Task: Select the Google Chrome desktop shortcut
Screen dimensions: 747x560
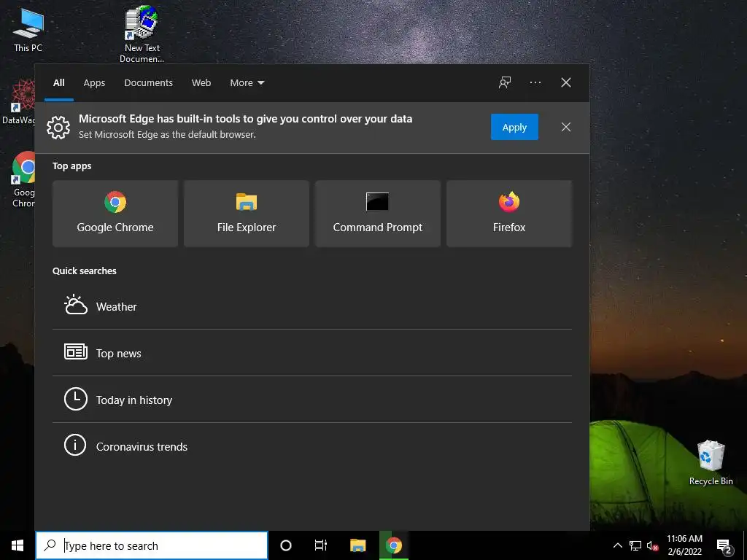Action: coord(23,179)
